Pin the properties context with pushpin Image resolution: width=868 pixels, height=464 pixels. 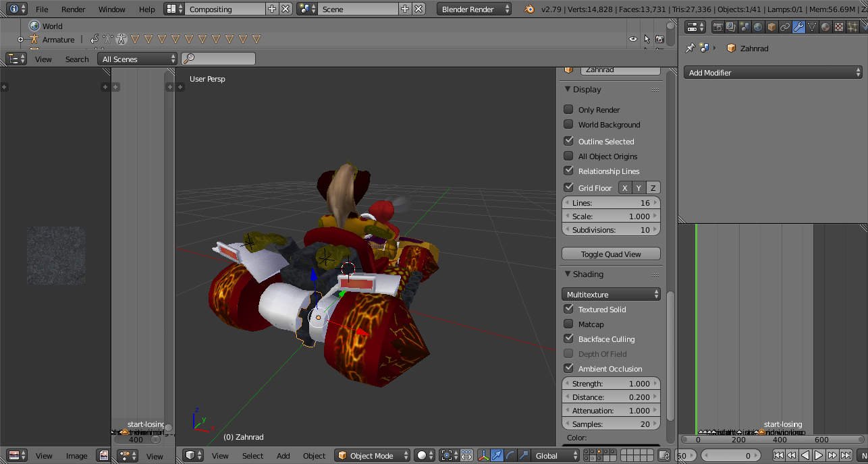tap(690, 49)
